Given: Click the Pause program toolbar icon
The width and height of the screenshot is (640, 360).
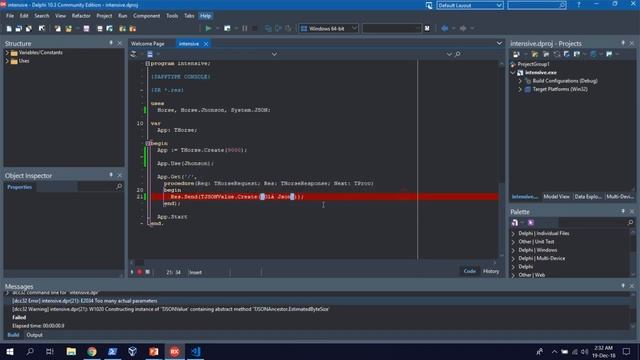Looking at the screenshot, I should (x=244, y=28).
